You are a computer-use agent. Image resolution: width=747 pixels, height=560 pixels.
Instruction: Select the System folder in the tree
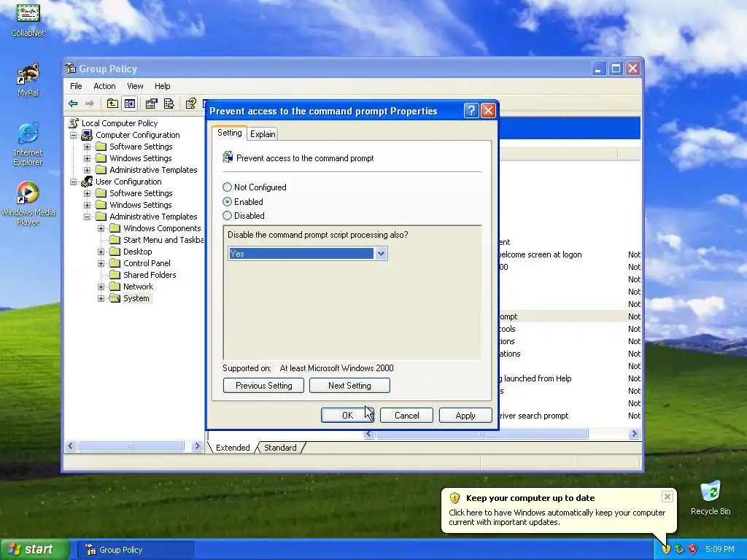136,298
